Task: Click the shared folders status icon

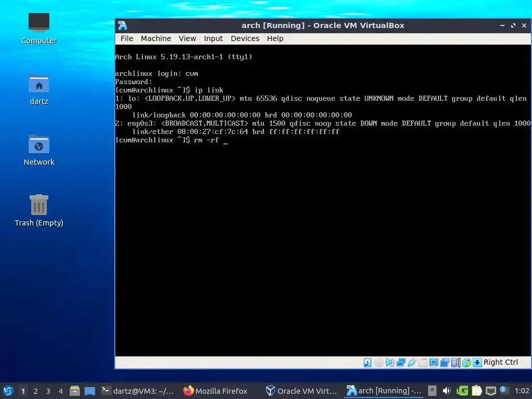Action: 422,362
